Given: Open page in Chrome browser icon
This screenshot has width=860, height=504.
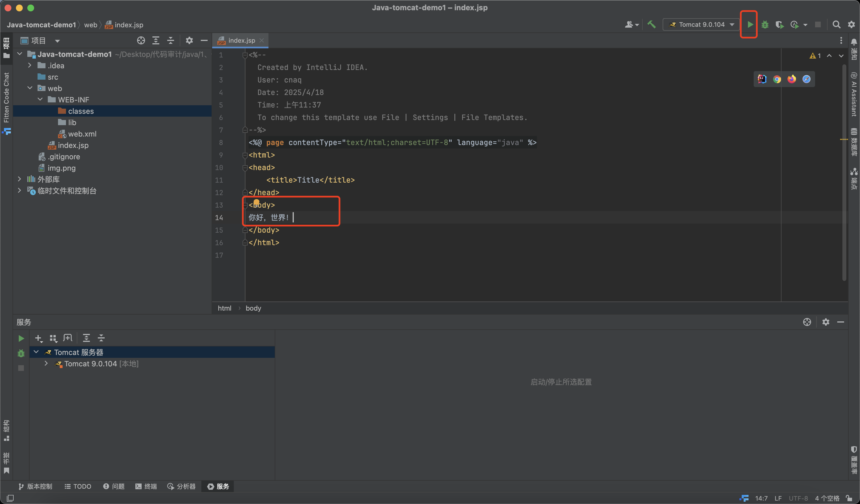Looking at the screenshot, I should [x=777, y=79].
